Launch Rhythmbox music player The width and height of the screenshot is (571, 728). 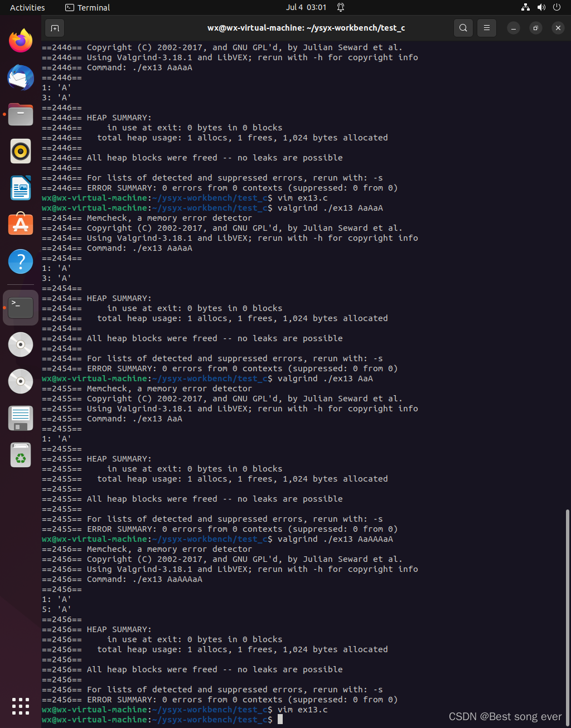point(21,151)
